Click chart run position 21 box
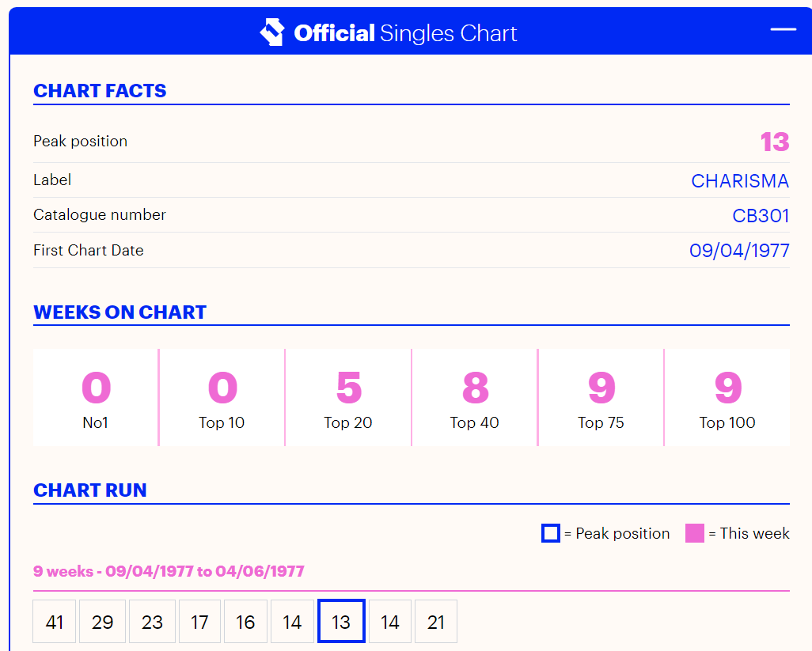This screenshot has width=812, height=651. point(436,622)
